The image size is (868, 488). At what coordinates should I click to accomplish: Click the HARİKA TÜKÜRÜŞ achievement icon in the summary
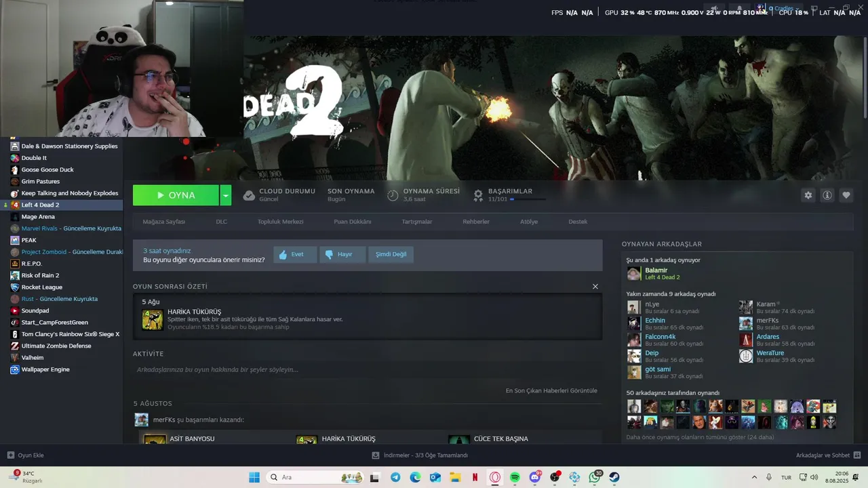153,319
